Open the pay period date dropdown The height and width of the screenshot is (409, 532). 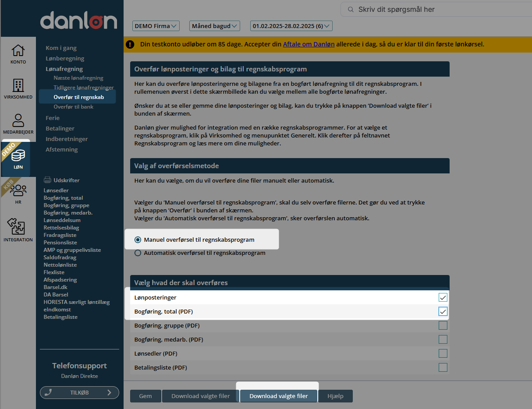(x=291, y=26)
